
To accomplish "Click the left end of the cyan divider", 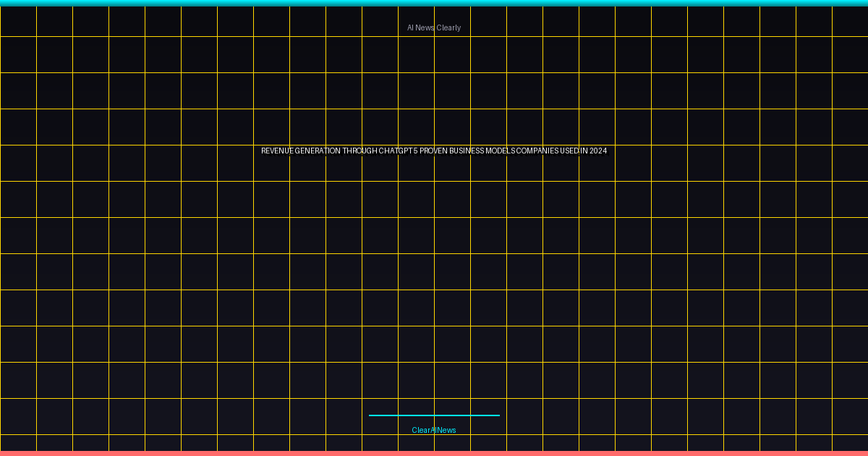I will pos(371,415).
